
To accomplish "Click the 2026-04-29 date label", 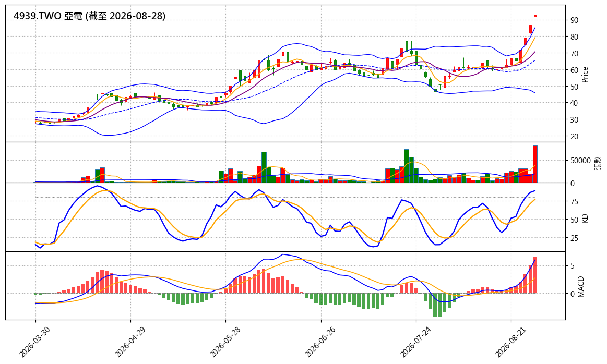I will pyautogui.click(x=129, y=342).
